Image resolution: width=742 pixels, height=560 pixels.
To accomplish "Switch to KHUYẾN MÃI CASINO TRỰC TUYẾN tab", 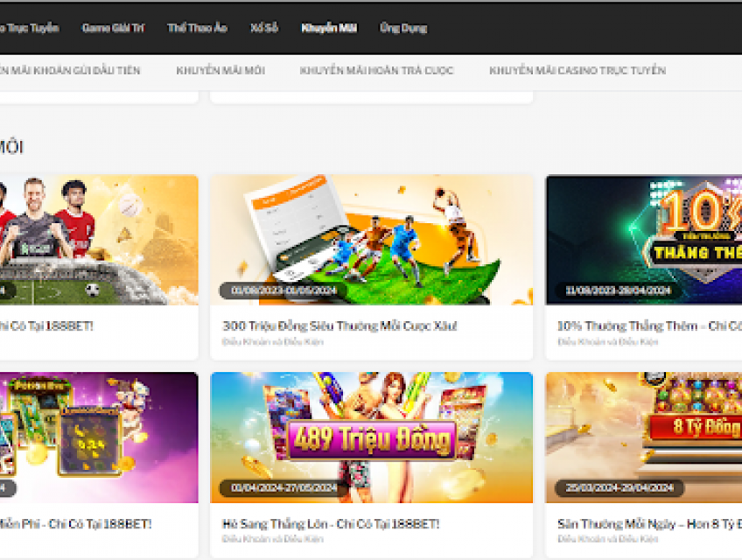I will tap(577, 71).
